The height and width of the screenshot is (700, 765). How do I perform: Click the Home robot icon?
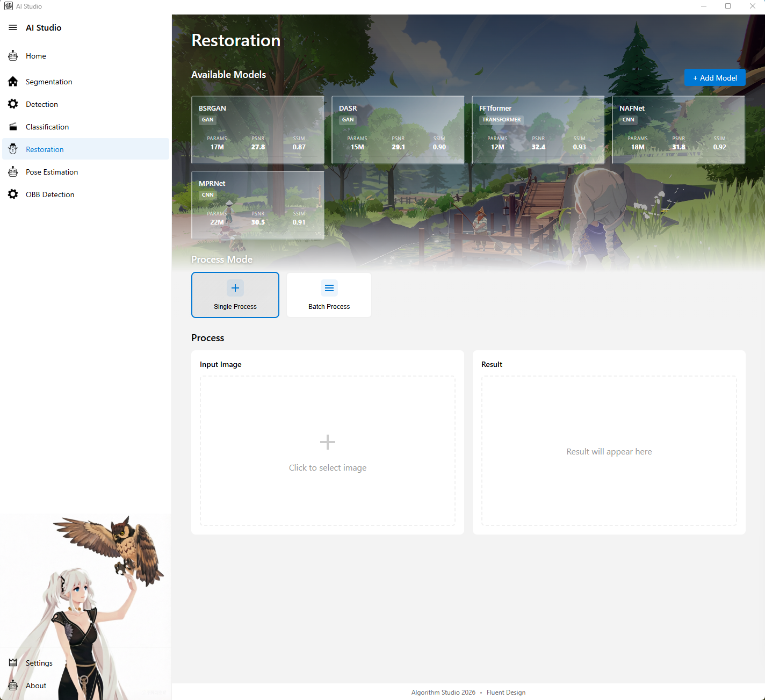coord(13,56)
